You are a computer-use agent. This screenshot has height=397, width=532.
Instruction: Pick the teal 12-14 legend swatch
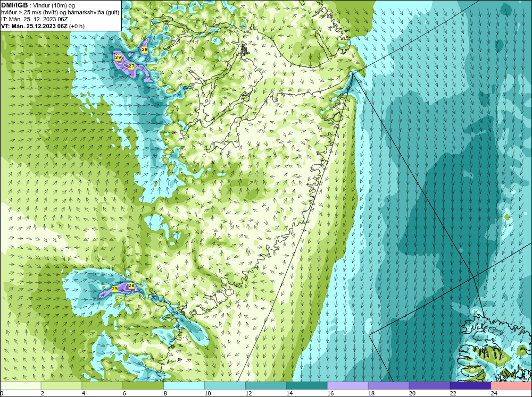265,385
